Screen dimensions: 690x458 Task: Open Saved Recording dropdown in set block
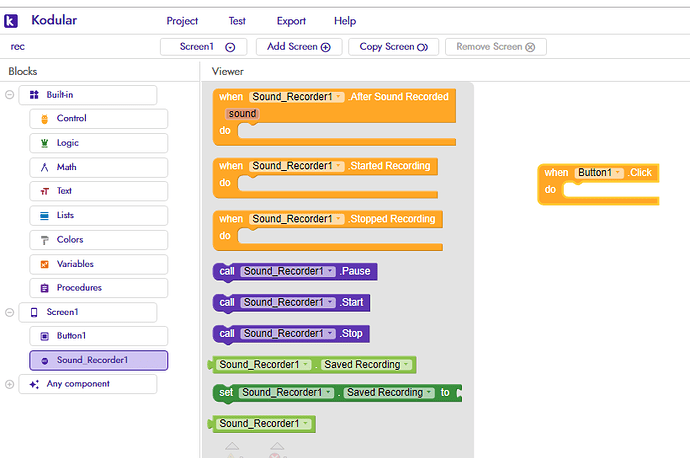[x=430, y=392]
